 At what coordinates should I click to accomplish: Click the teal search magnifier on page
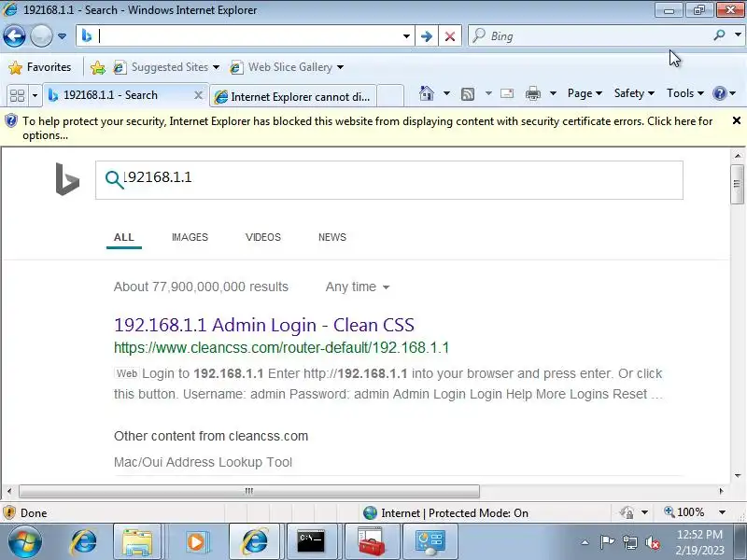[x=114, y=179]
